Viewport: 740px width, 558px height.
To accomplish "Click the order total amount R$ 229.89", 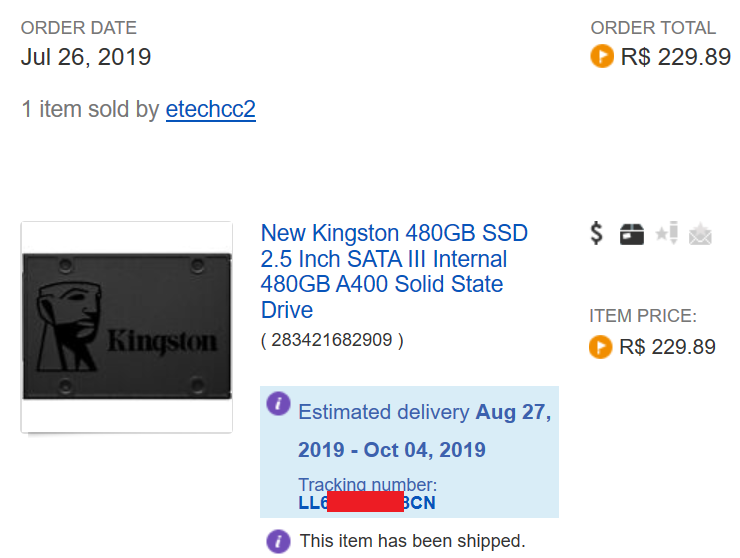I will click(676, 56).
